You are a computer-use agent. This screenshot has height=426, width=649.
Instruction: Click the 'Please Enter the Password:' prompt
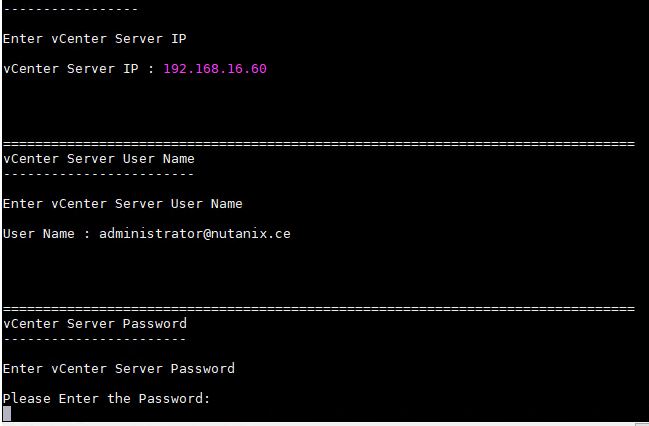[106, 399]
